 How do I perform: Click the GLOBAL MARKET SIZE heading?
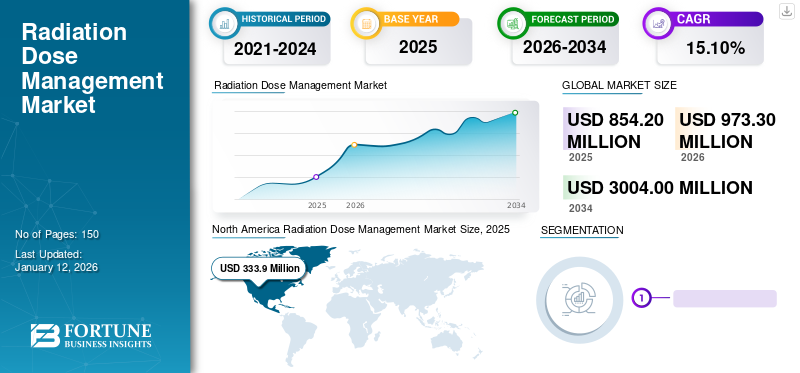pyautogui.click(x=619, y=86)
